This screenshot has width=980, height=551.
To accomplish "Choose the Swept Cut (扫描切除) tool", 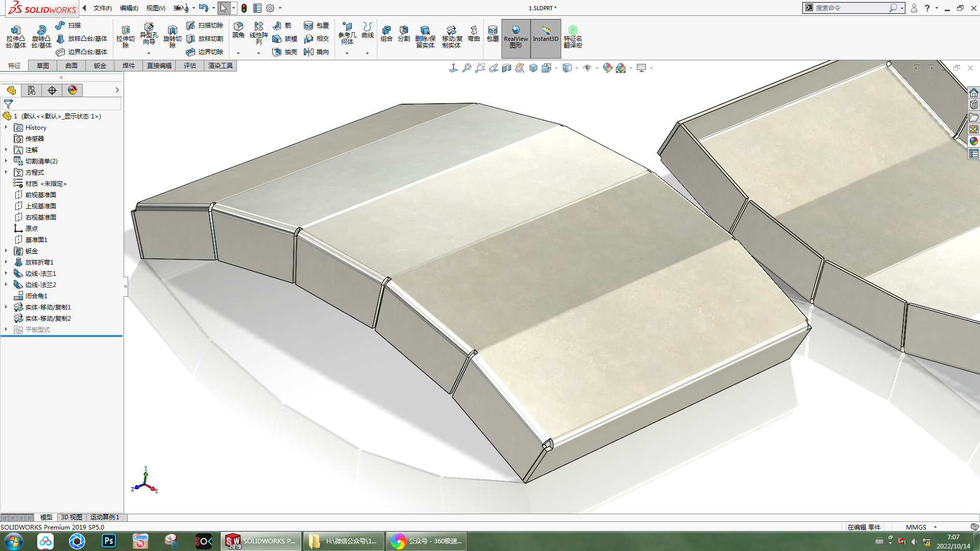I will [x=205, y=25].
